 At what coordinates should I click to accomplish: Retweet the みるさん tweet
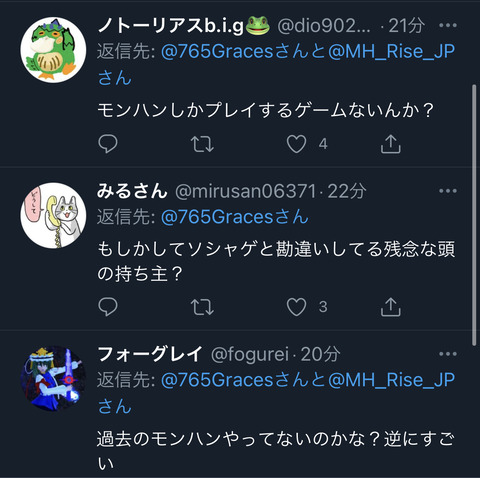click(x=202, y=307)
